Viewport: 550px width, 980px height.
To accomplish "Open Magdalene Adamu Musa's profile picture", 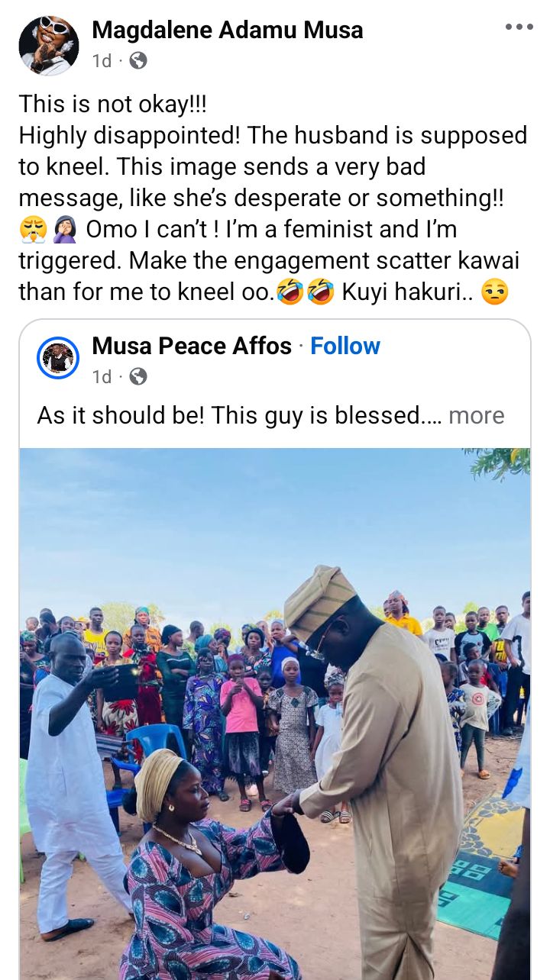I will tap(48, 45).
